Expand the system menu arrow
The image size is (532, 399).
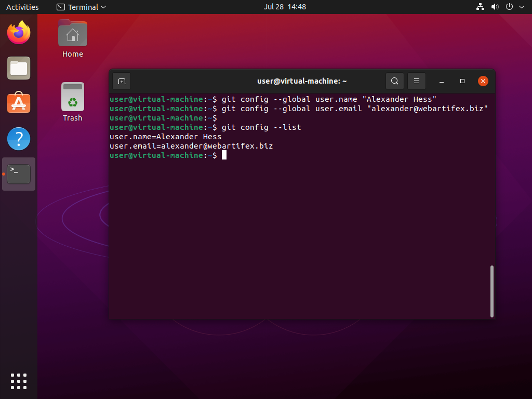click(x=521, y=7)
